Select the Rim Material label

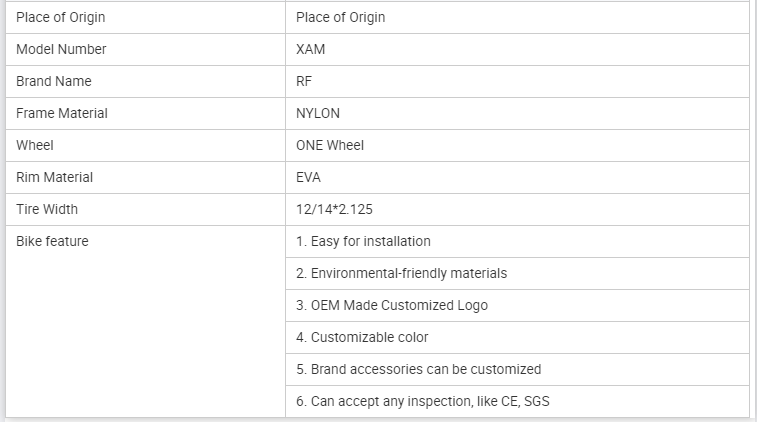[54, 177]
